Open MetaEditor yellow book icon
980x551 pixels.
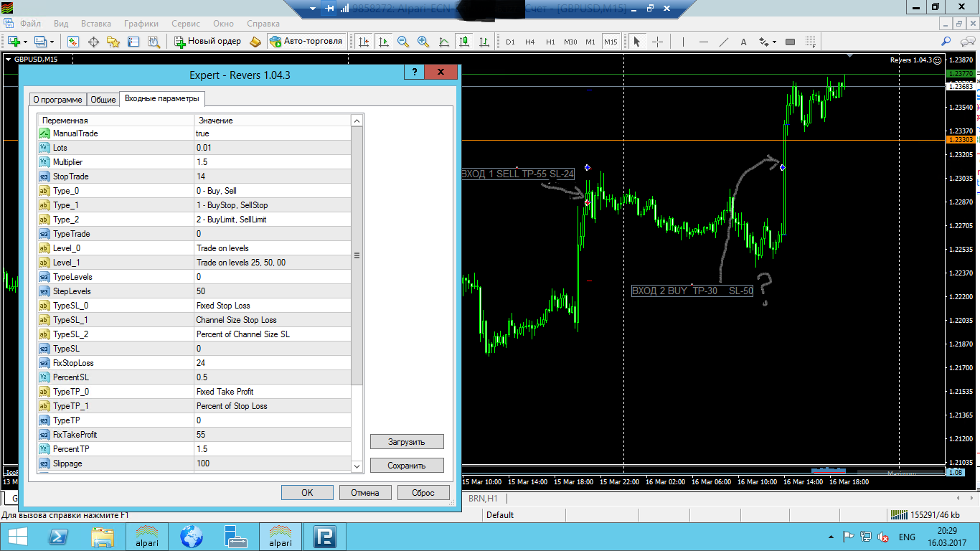tap(256, 42)
